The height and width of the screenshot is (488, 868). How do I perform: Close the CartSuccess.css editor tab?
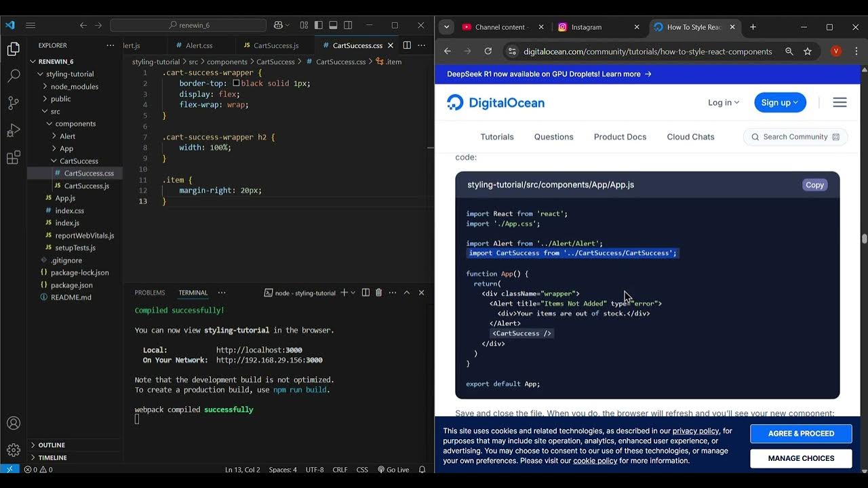pyautogui.click(x=391, y=45)
